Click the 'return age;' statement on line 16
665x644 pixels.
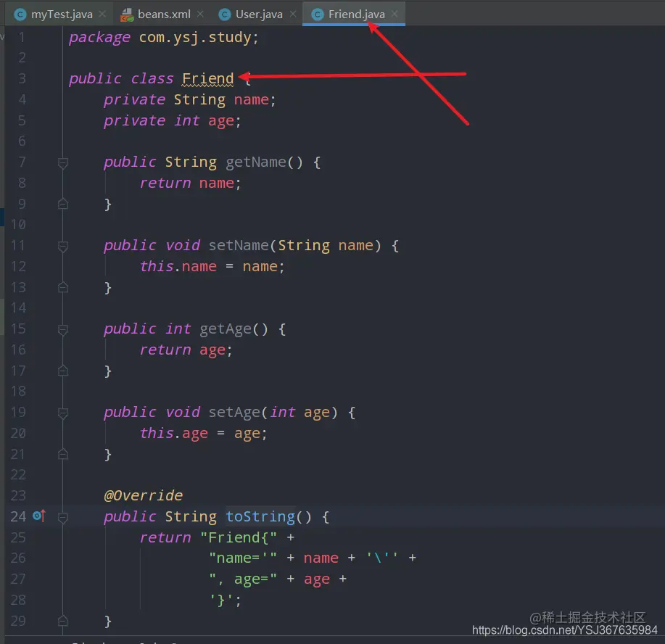pyautogui.click(x=186, y=350)
